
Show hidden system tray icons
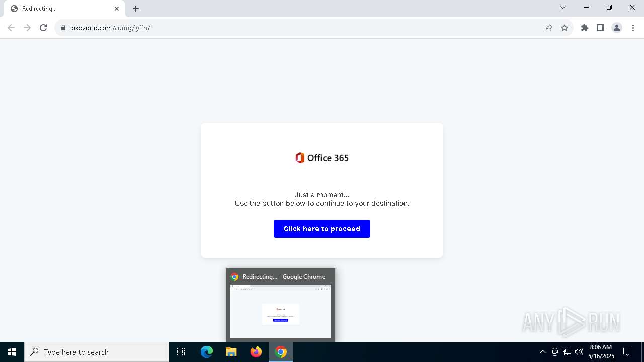542,352
